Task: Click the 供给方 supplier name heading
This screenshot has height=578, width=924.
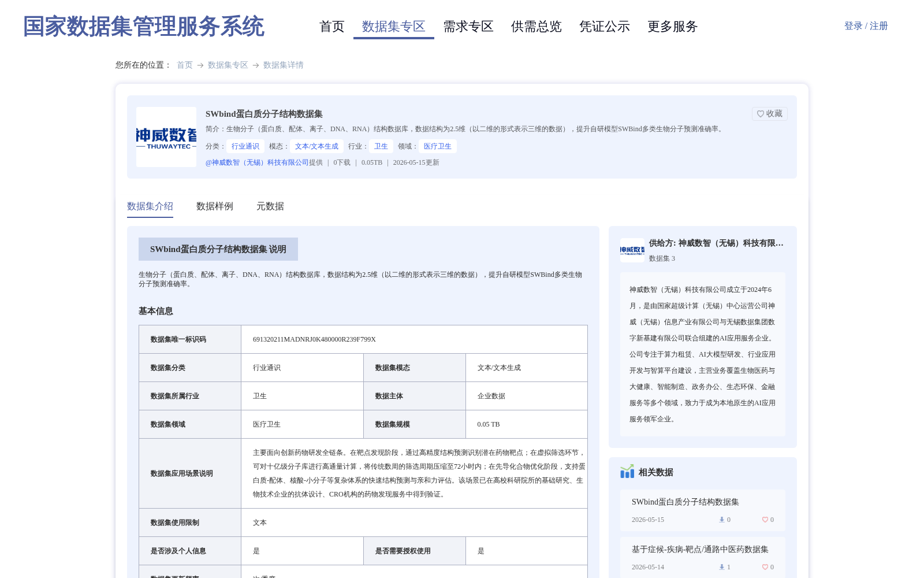Action: click(716, 243)
